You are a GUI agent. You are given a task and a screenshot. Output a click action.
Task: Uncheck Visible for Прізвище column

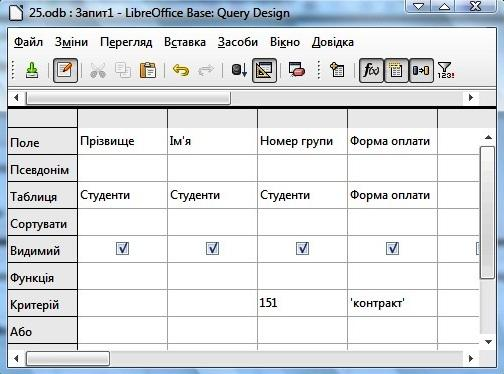[122, 248]
